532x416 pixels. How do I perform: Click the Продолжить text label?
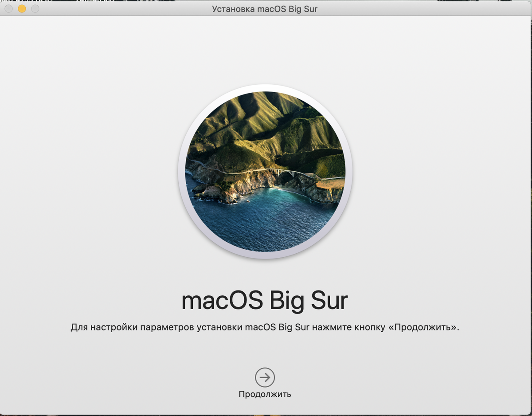click(x=265, y=393)
